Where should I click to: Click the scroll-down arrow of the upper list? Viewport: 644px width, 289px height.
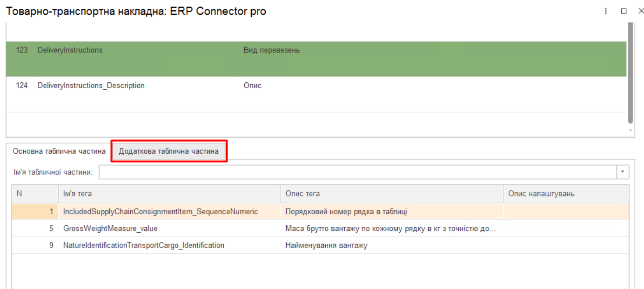(x=631, y=131)
